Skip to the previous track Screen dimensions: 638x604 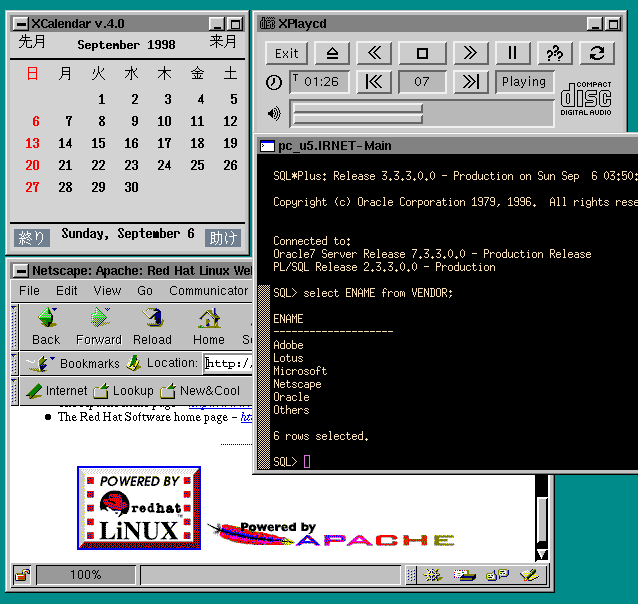pos(374,82)
